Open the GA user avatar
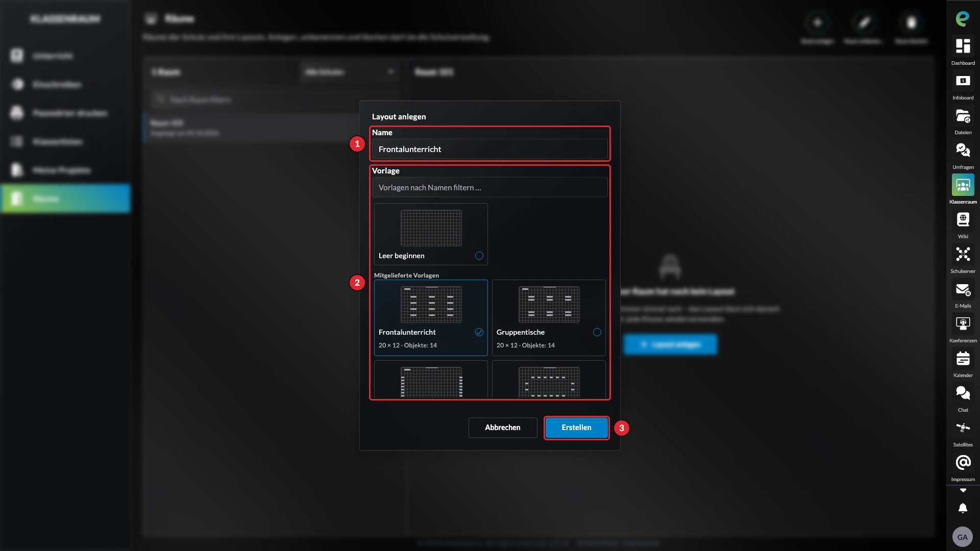The width and height of the screenshot is (980, 551). click(962, 537)
